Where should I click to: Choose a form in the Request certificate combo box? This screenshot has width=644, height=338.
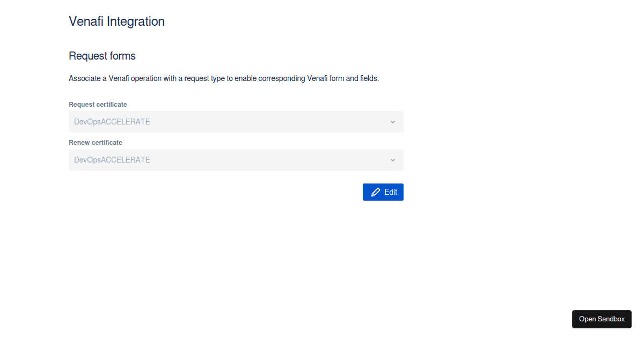(x=236, y=121)
